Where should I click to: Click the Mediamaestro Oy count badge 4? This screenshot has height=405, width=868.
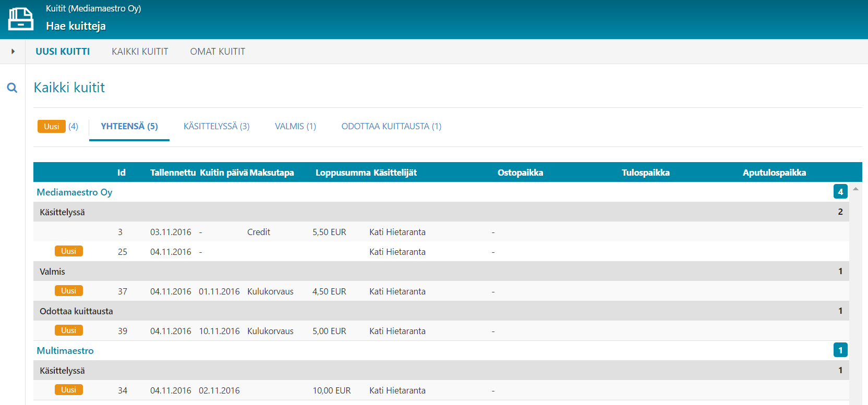tap(840, 192)
